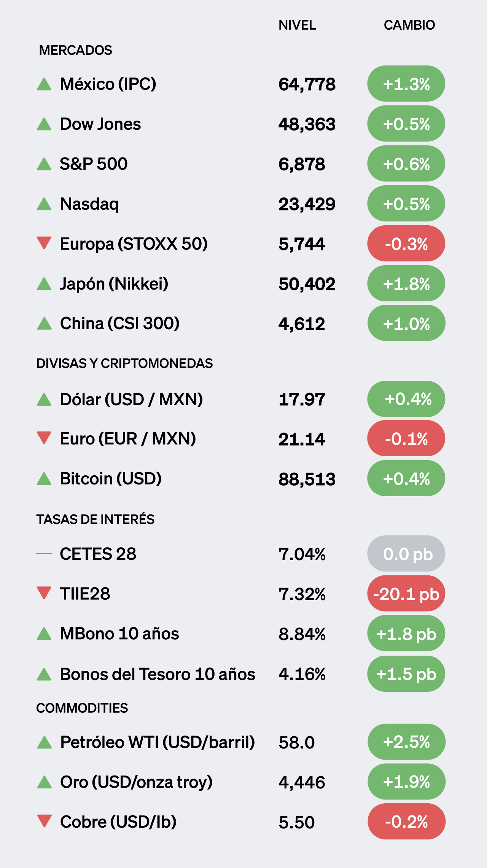Click the gray 0.0 pb badge
Screen dimensions: 487x868
pyautogui.click(x=406, y=554)
